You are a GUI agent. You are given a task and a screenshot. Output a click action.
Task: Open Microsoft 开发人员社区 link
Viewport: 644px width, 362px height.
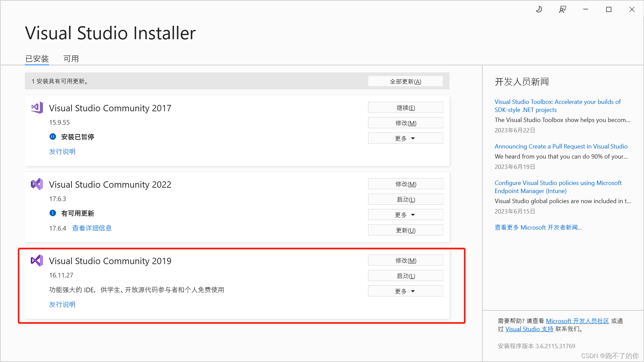(x=577, y=321)
